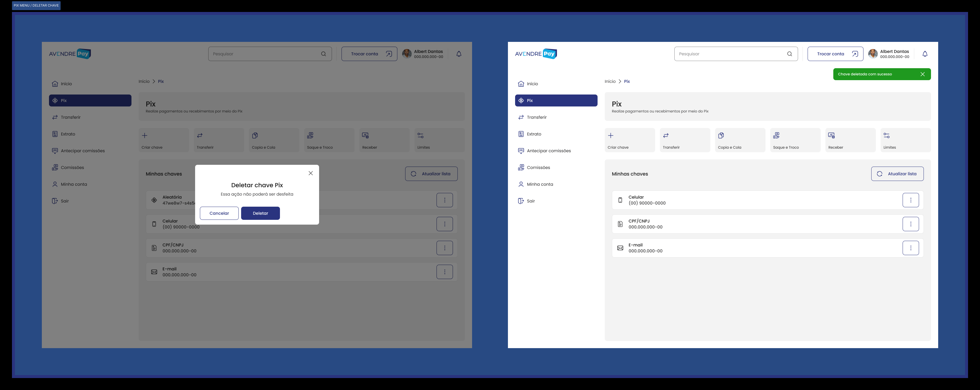Click notification bell on the success-toast screen

(x=925, y=54)
